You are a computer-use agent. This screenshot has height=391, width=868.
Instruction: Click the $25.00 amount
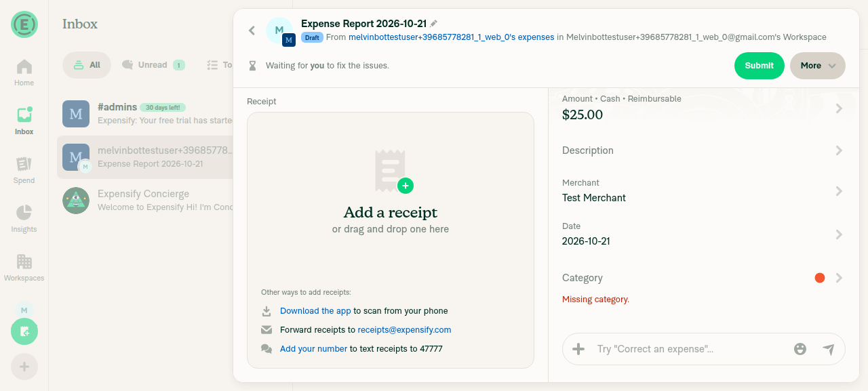(x=583, y=115)
